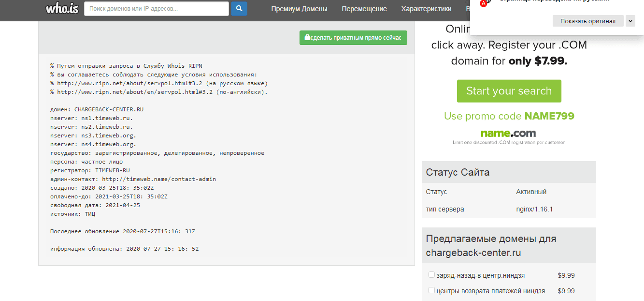This screenshot has width=644, height=301.
Task: Focus the domain or IP search field
Action: [156, 9]
